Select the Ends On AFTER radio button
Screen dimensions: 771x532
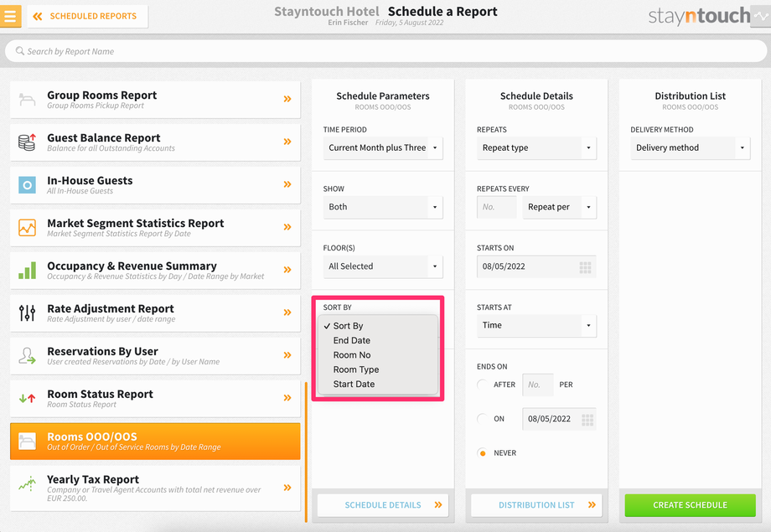pos(483,385)
